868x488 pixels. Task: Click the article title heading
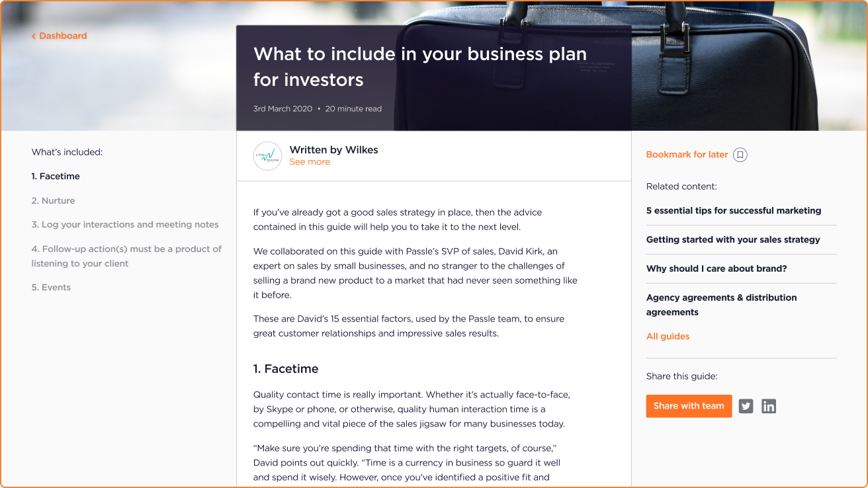click(x=419, y=67)
